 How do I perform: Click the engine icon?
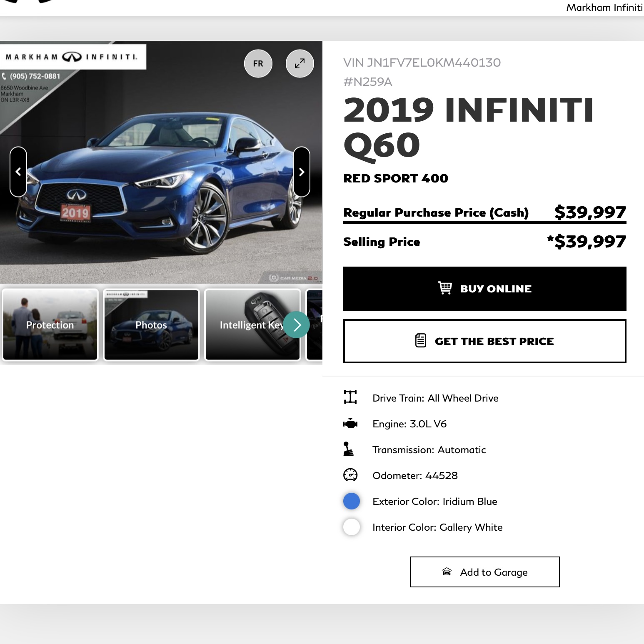click(x=350, y=424)
